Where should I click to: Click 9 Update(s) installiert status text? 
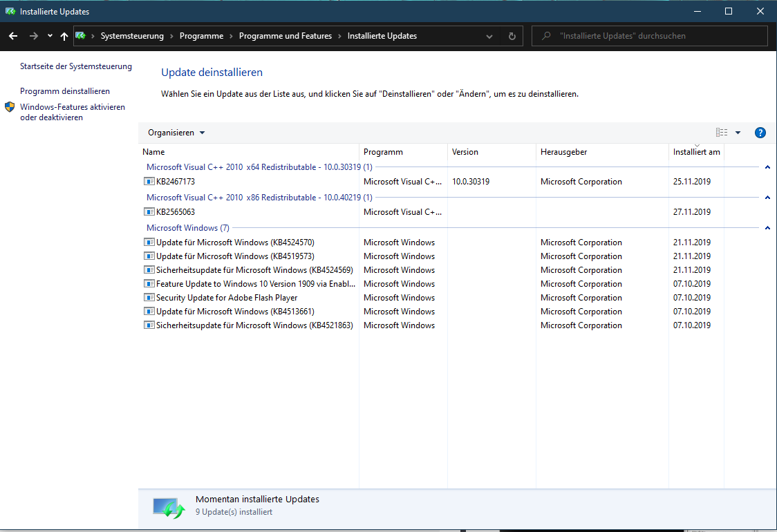234,512
